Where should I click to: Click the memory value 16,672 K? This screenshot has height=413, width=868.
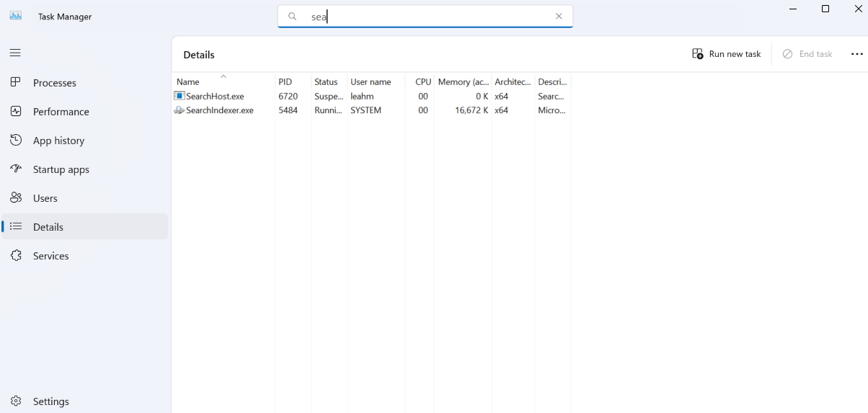point(471,110)
